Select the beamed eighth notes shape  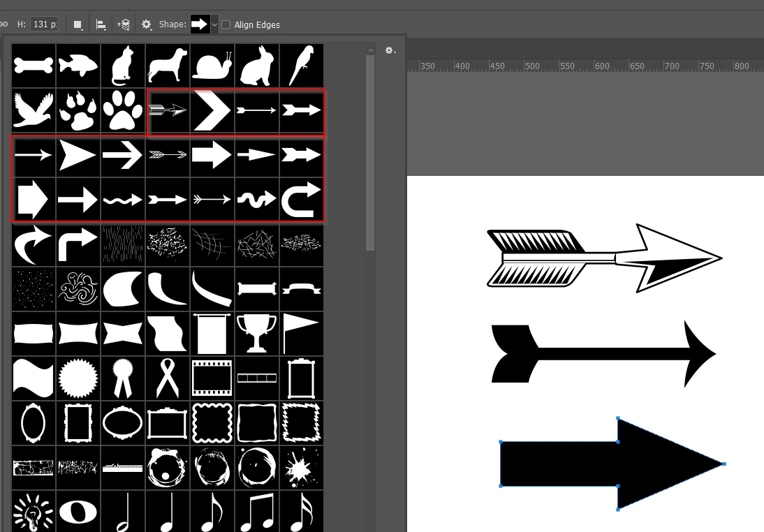[257, 512]
